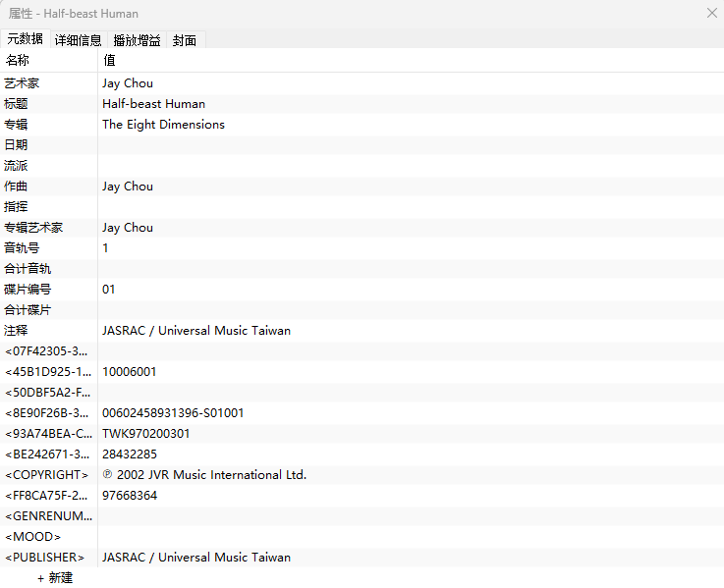Screen dimensions: 724x588
Task: Click the <FF8CA75F-2... field name
Action: (46, 496)
